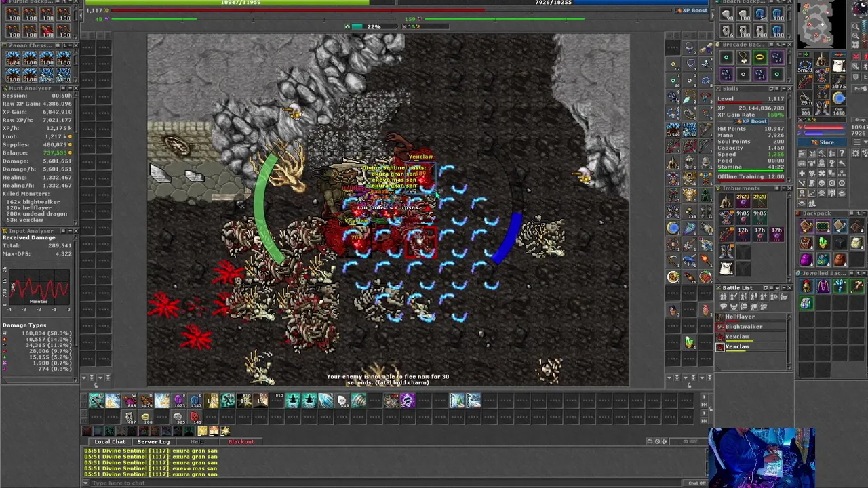Use potion hotkey with 1479 charges

pyautogui.click(x=146, y=401)
